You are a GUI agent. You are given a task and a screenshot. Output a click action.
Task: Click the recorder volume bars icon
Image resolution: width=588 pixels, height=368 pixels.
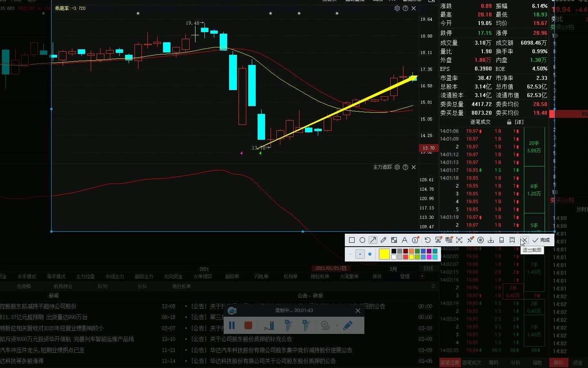(x=269, y=325)
